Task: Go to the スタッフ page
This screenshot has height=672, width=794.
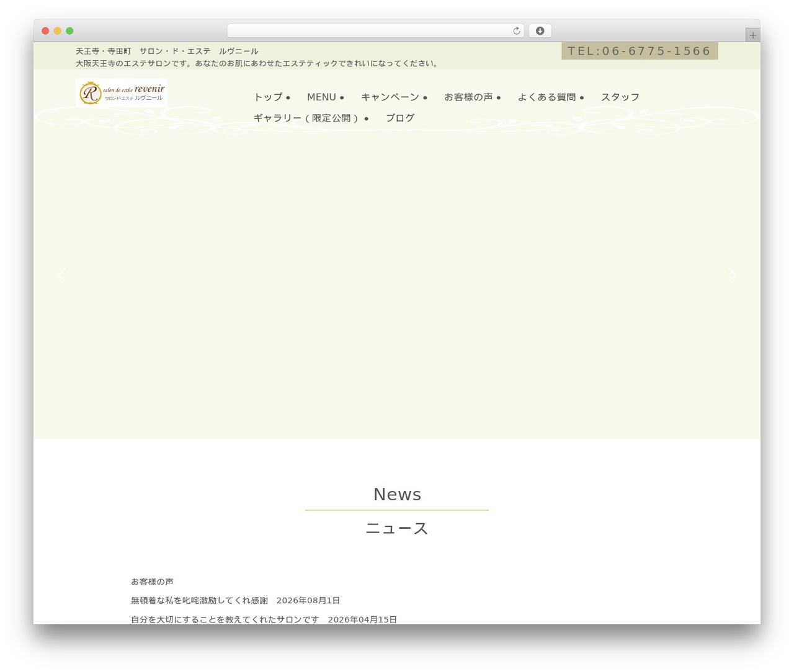Action: tap(620, 97)
